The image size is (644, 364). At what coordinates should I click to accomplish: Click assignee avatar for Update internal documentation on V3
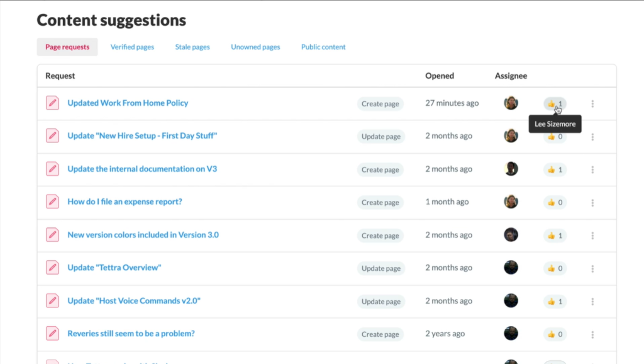click(511, 169)
